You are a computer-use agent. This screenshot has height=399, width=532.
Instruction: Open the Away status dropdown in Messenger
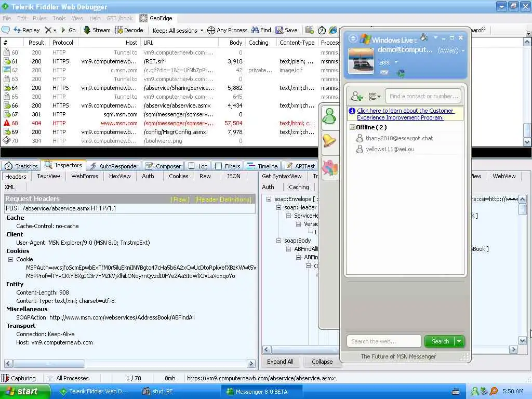coord(451,50)
